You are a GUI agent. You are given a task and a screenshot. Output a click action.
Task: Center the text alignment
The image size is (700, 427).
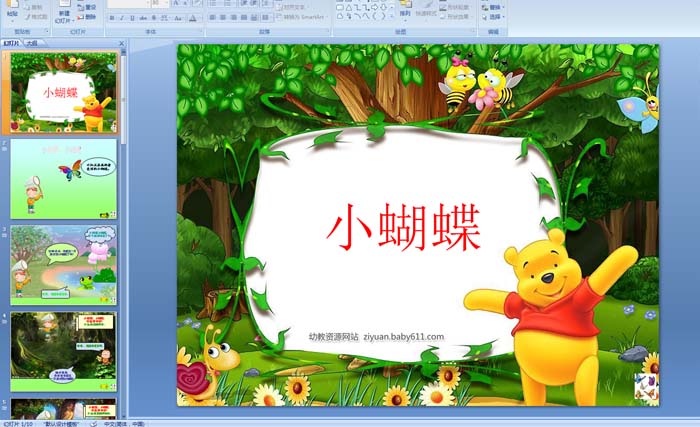click(223, 17)
